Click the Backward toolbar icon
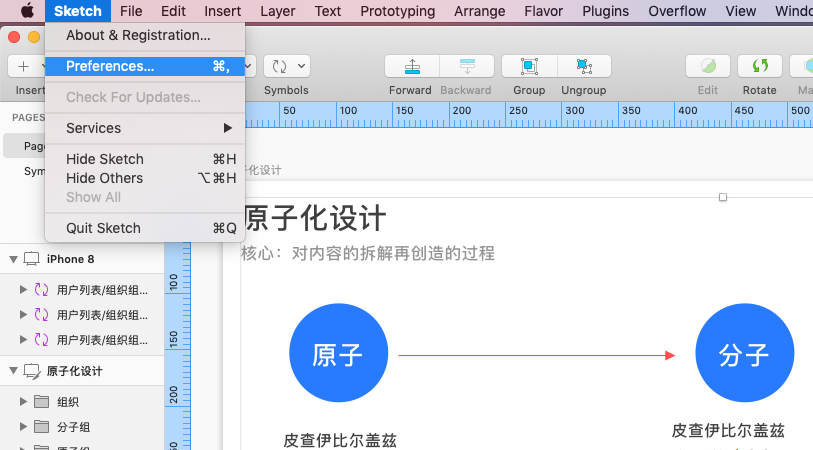 point(467,66)
